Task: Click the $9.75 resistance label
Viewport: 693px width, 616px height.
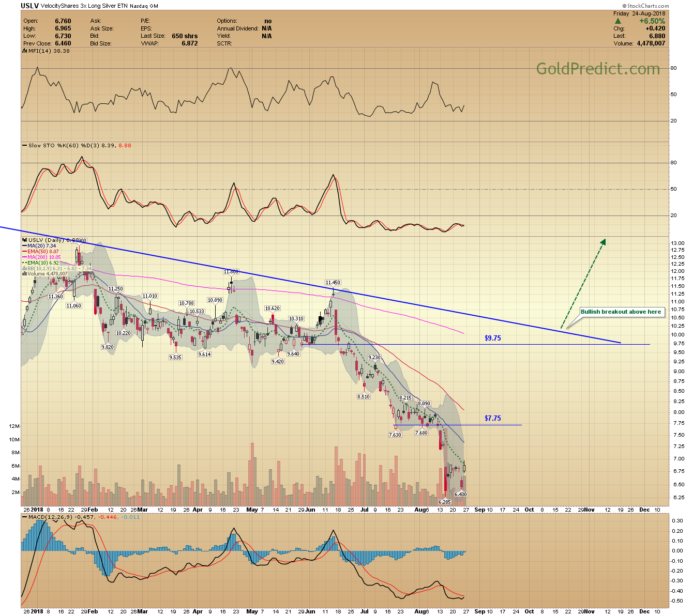Action: click(x=492, y=338)
